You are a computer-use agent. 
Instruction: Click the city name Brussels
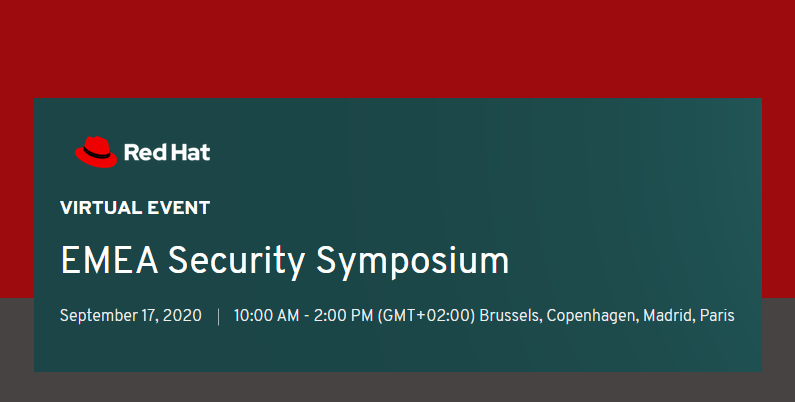click(x=511, y=316)
